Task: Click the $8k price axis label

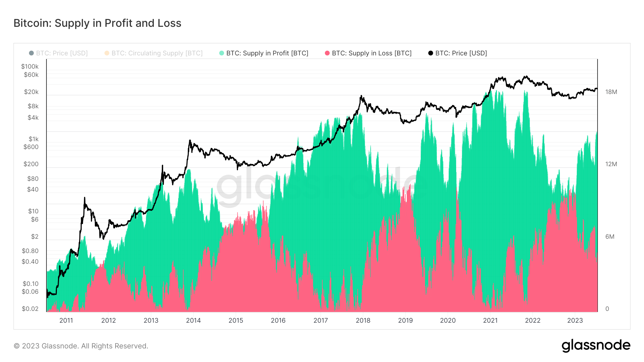Action: (x=33, y=106)
